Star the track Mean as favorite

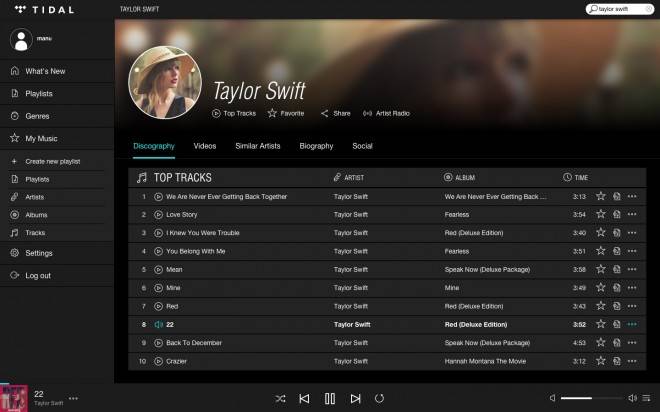coord(601,269)
